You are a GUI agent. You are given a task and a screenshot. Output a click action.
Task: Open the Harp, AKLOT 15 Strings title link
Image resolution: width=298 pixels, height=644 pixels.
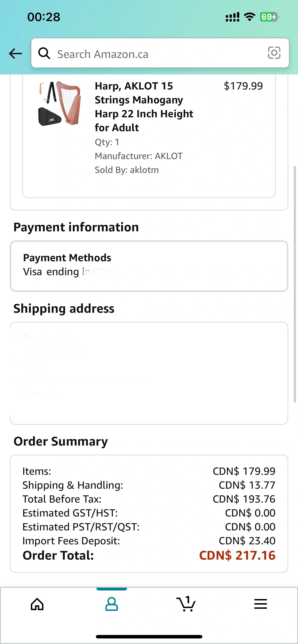point(144,107)
